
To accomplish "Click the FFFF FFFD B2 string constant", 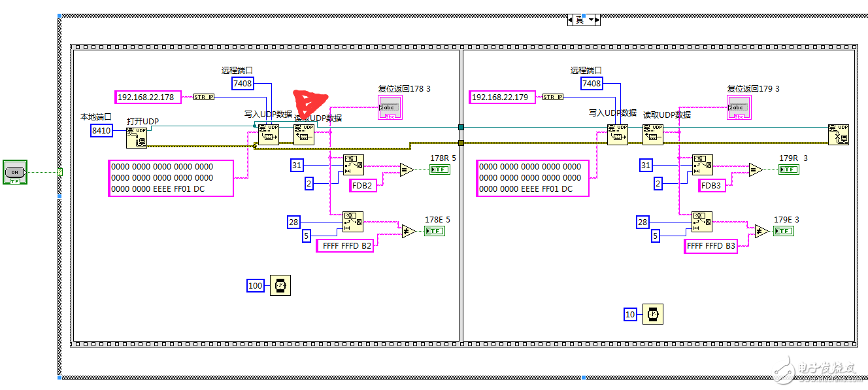I will [344, 246].
